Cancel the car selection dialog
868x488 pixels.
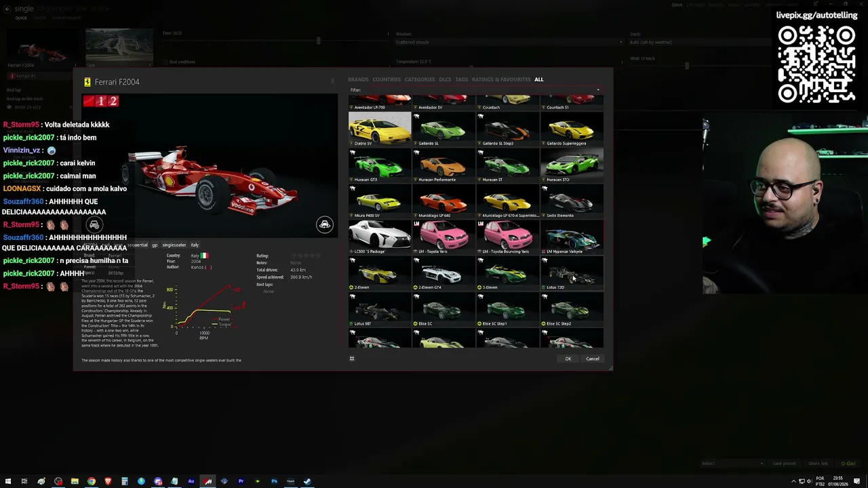pos(593,359)
